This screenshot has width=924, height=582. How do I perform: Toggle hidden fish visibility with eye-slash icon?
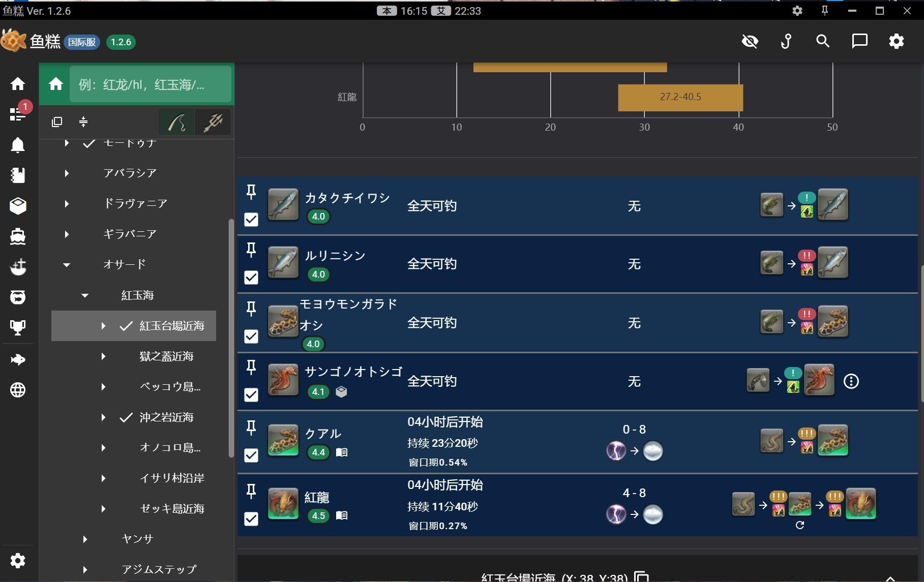(750, 41)
